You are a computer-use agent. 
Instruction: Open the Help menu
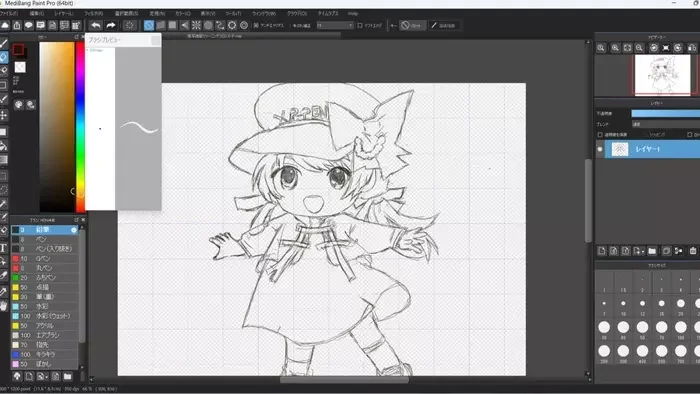pos(353,14)
